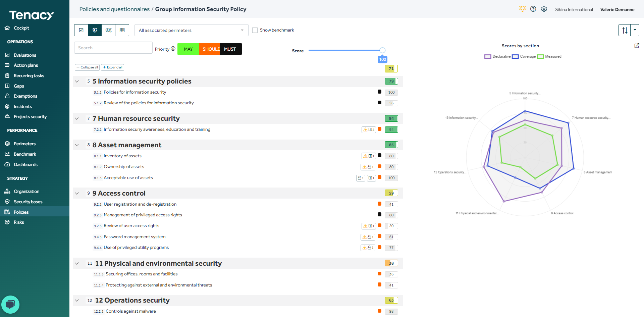Select Dashboards in the sidebar

tap(25, 164)
